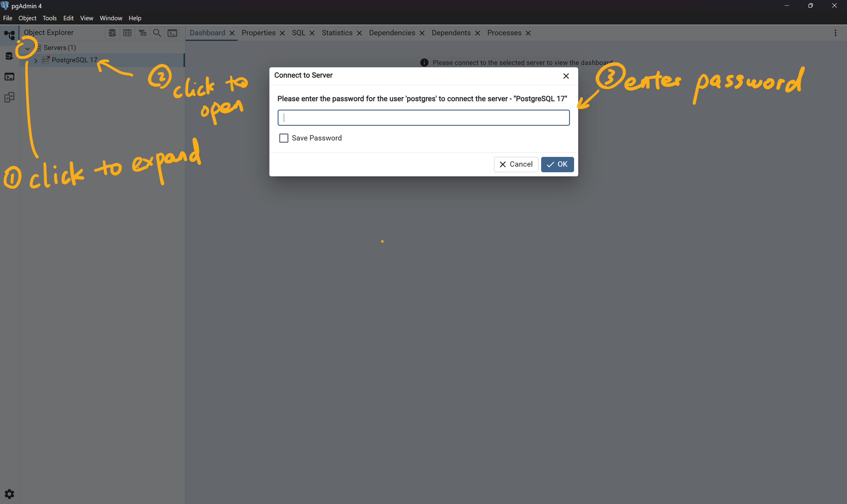Open the panel kebab menu at right
The height and width of the screenshot is (504, 847).
[835, 33]
